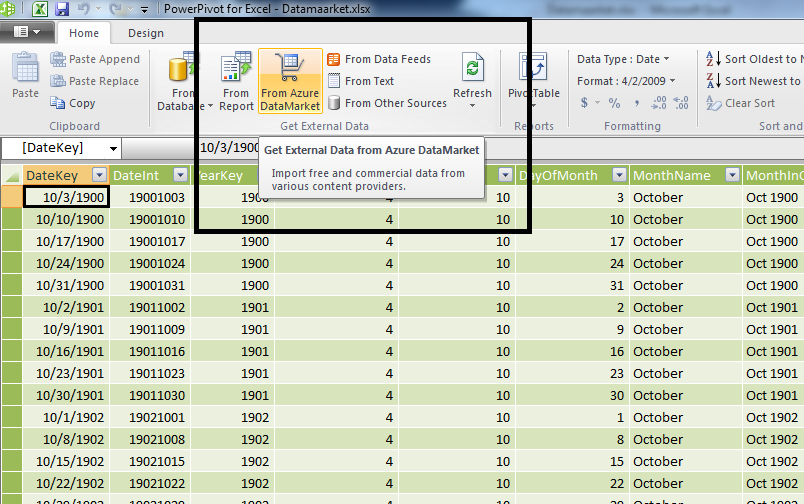Select cell 19001010 in DateInt
The image size is (804, 504).
150,219
